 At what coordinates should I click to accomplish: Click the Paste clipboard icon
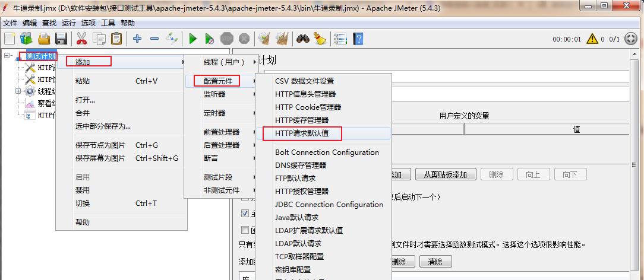point(116,39)
